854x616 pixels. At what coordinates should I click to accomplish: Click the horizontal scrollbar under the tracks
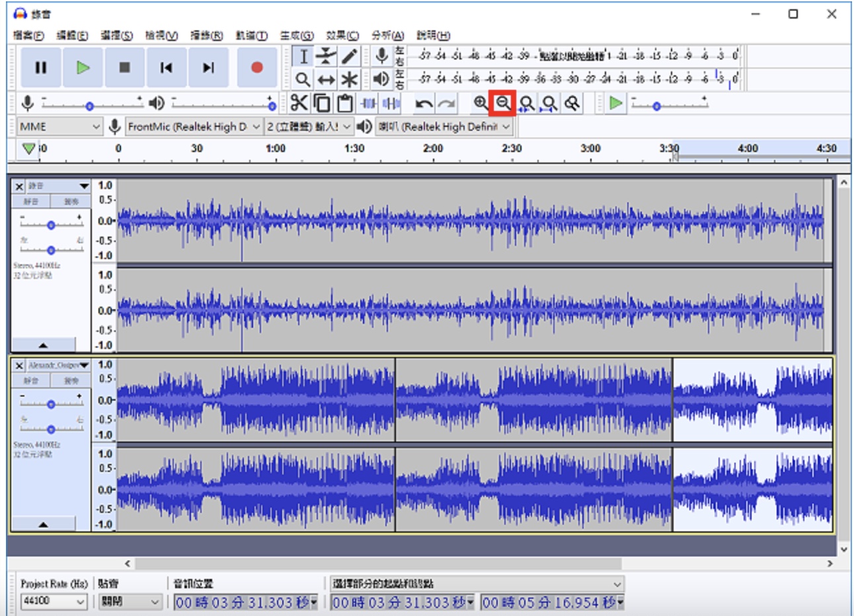377,564
